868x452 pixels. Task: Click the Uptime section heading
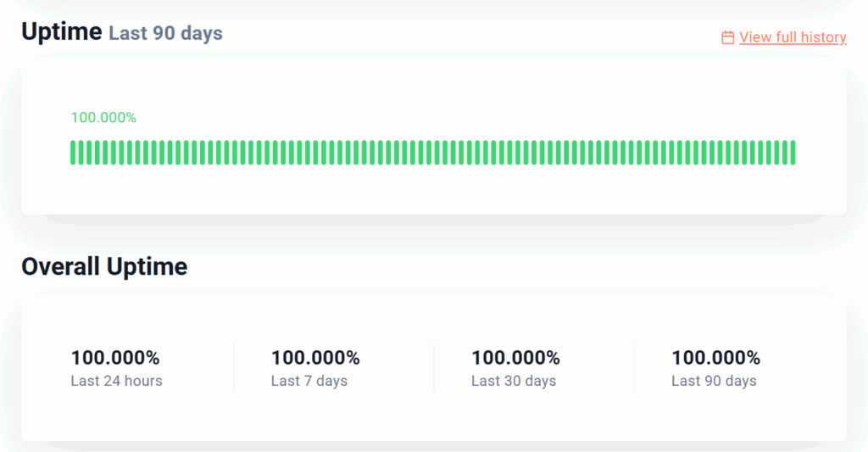pos(62,32)
